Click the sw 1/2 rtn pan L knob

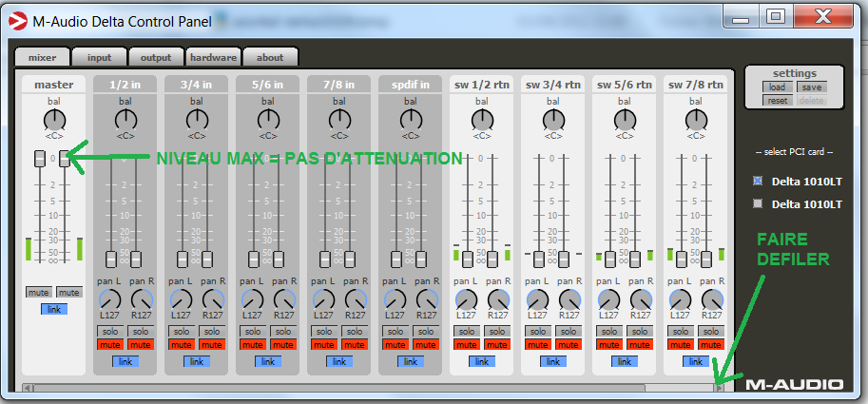[466, 300]
